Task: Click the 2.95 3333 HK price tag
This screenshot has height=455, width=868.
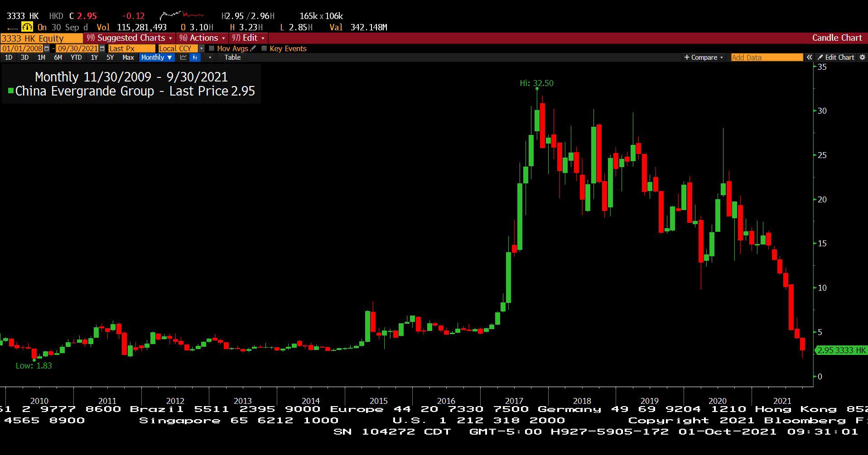Action: coord(841,350)
